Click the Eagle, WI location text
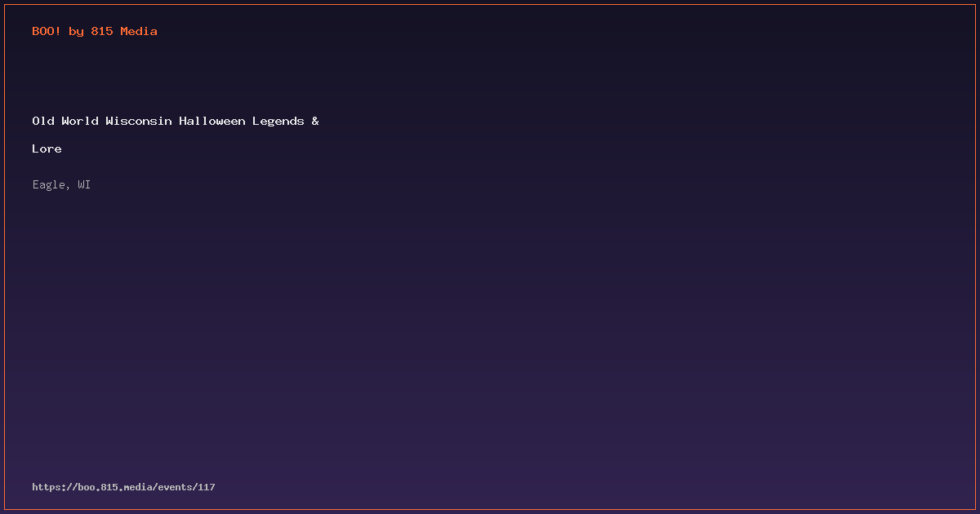980x514 pixels. (61, 185)
